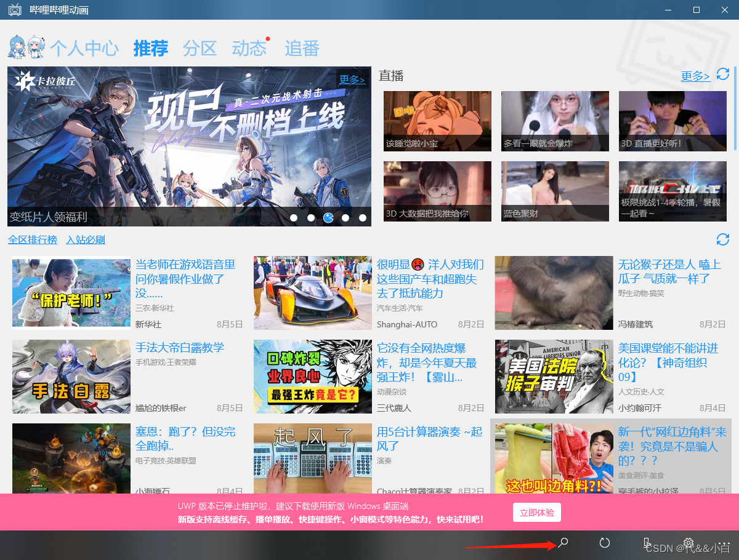Click 更多> link next to 直播
This screenshot has height=560, width=739.
pyautogui.click(x=695, y=76)
